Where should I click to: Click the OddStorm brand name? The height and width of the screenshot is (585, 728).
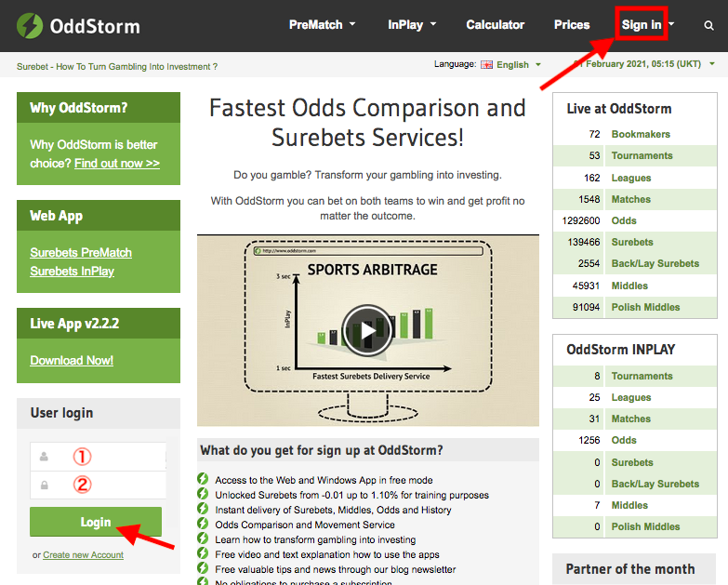[95, 26]
